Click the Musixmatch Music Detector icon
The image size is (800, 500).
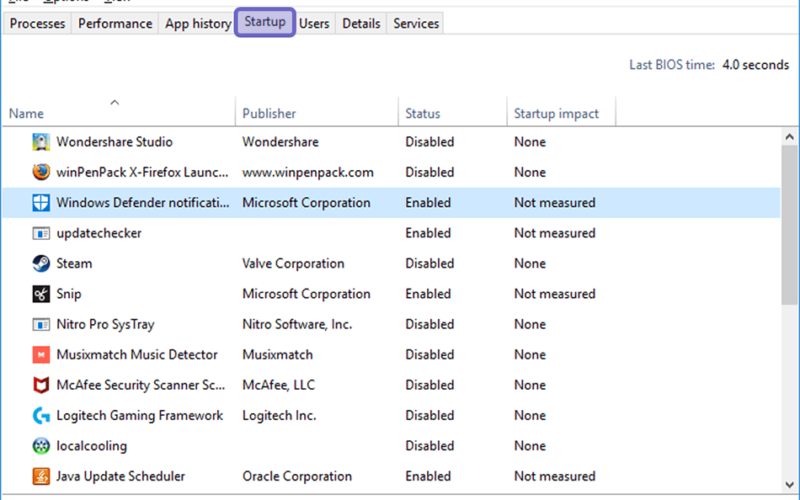click(41, 355)
